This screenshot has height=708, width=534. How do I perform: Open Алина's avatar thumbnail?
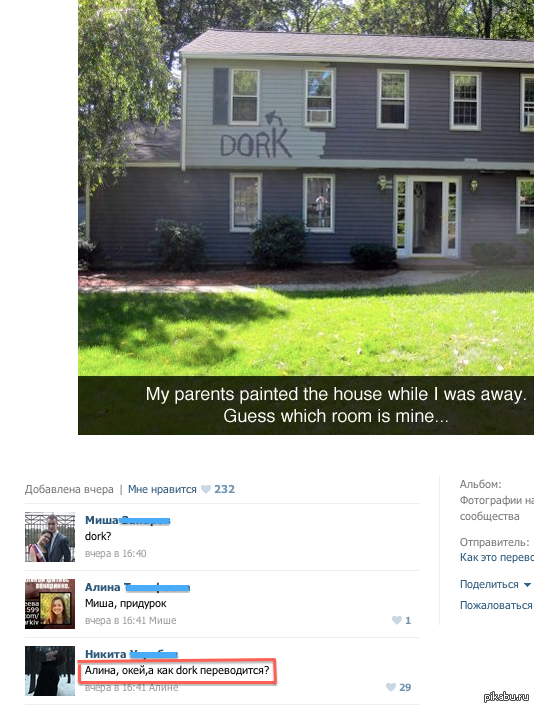(x=50, y=604)
